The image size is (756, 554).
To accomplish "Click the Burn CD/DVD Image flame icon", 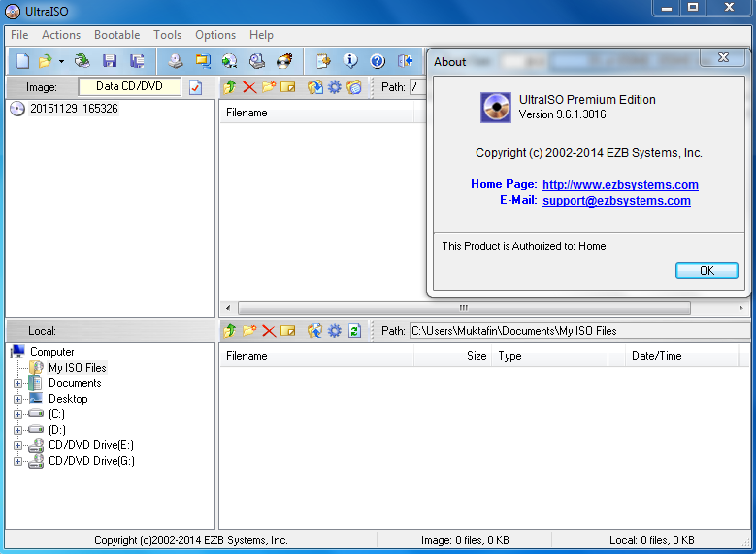I will click(x=284, y=61).
